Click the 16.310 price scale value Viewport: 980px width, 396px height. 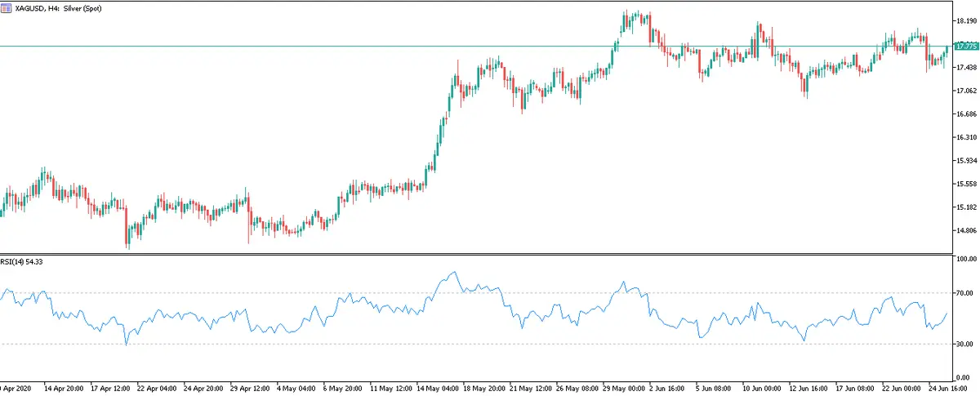click(965, 137)
